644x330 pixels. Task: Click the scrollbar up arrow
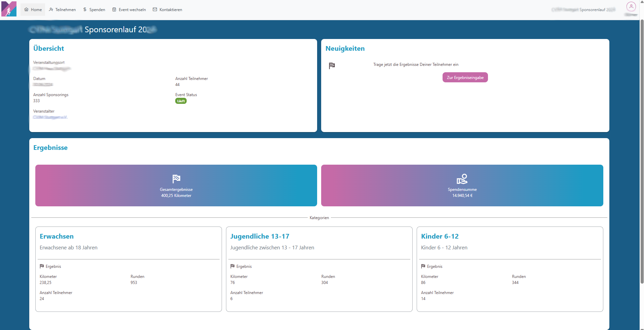click(642, 2)
